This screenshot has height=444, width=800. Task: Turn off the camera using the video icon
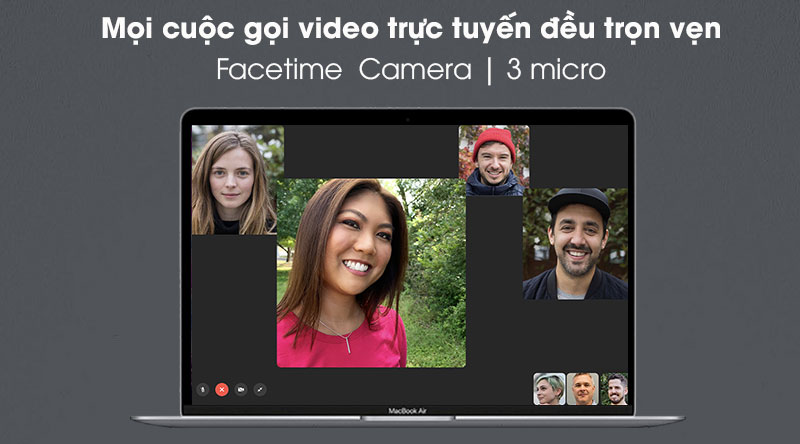point(241,390)
